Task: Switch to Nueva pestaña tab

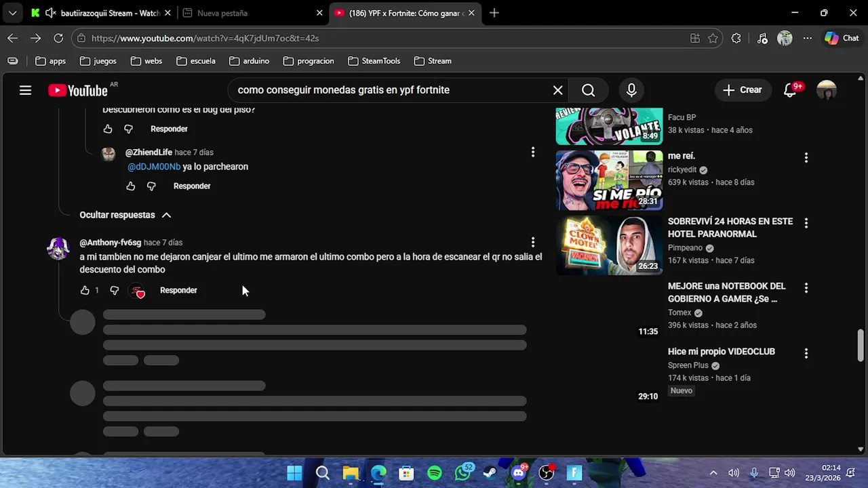Action: click(x=252, y=13)
